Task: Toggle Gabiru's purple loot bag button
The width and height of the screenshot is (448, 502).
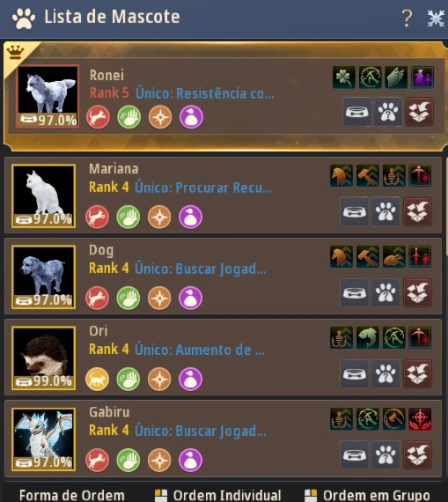Action: pos(190,460)
